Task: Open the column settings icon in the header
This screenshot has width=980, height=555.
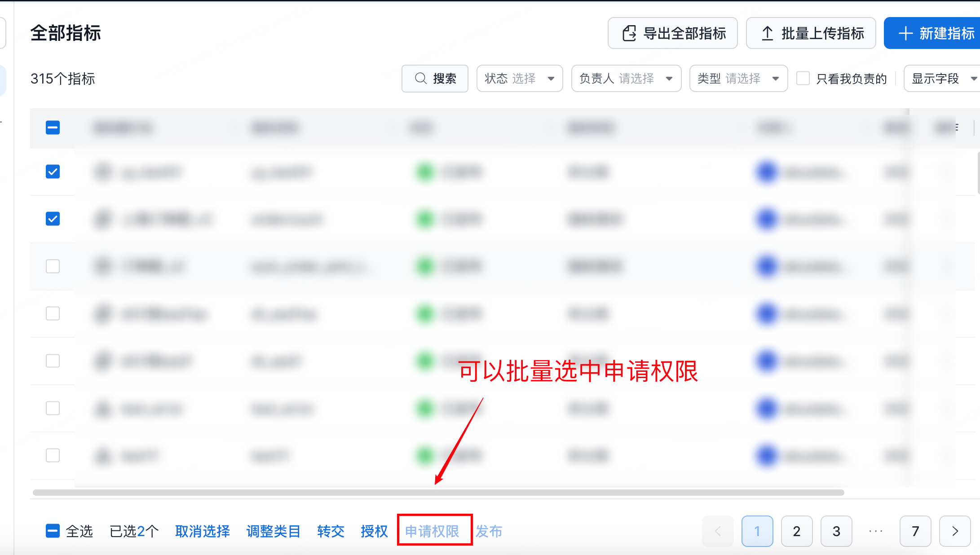Action: (x=956, y=128)
